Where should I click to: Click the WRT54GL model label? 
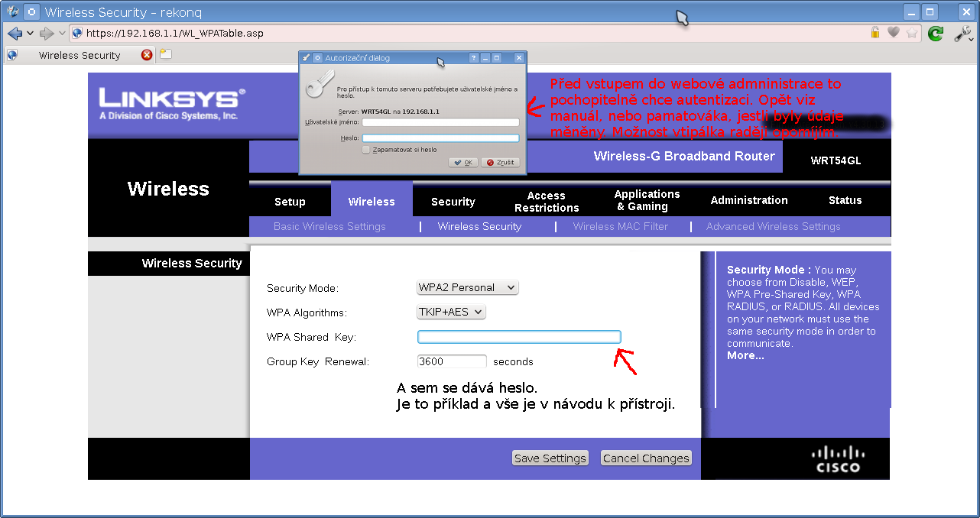836,160
